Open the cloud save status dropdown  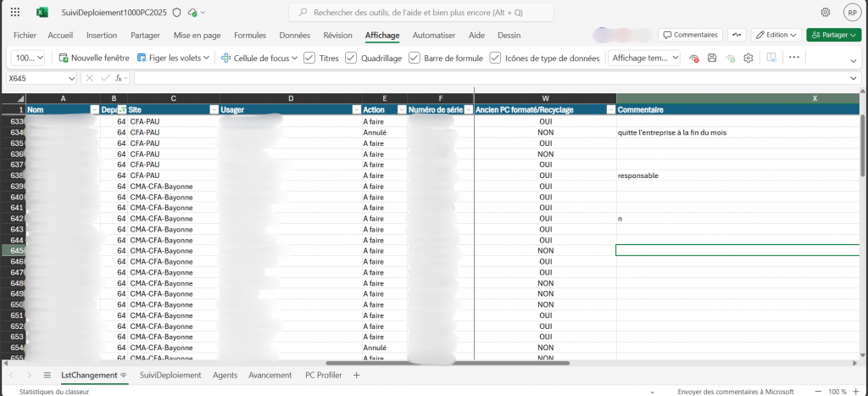click(x=197, y=12)
